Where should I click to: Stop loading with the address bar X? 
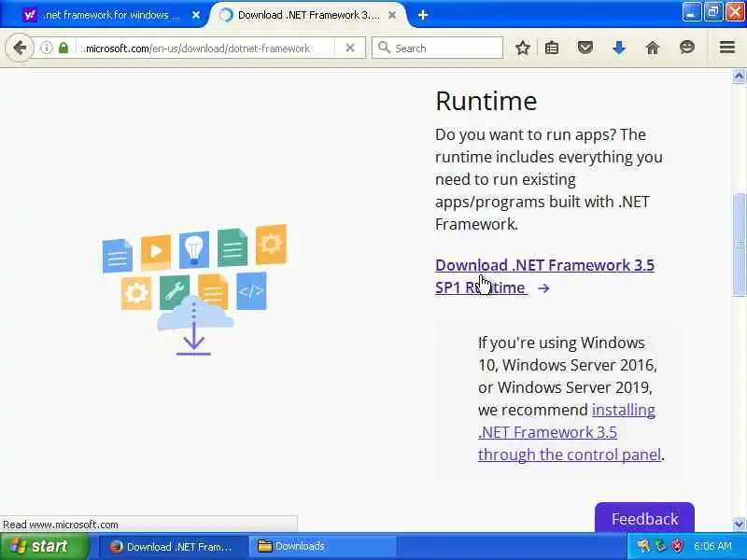point(349,48)
